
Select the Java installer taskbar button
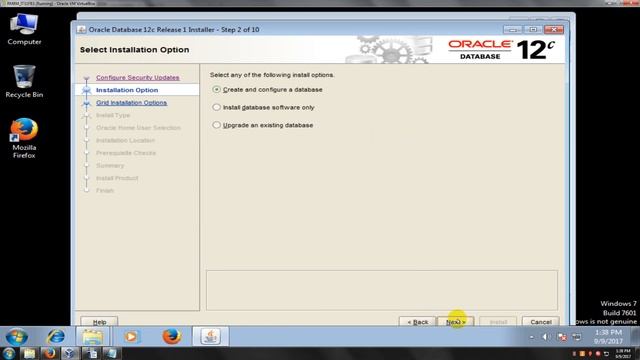click(211, 337)
